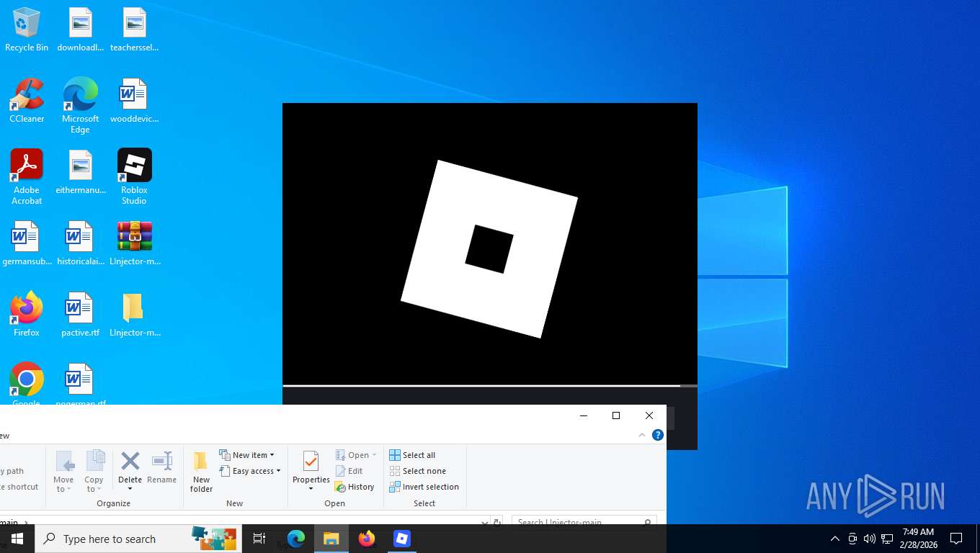This screenshot has width=980, height=553.
Task: Open the New item dropdown
Action: click(246, 455)
